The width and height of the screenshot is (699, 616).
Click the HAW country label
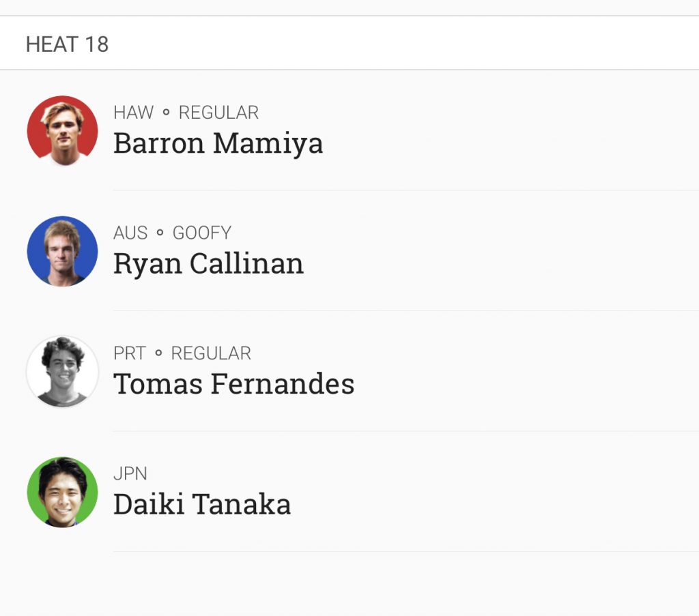click(133, 113)
